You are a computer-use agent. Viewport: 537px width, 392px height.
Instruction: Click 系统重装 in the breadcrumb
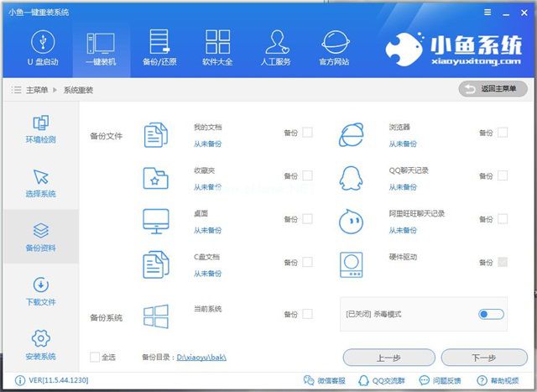click(78, 90)
